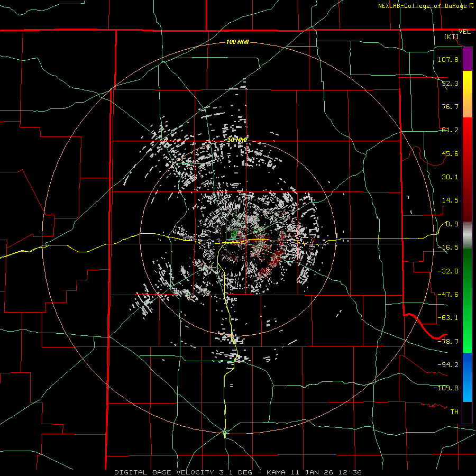476x476 pixels.
Task: Click the -32.0 value on velocity scale
Action: pos(448,271)
